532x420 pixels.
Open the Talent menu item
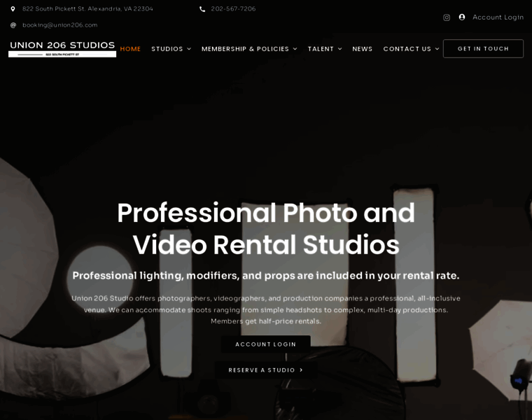pyautogui.click(x=321, y=49)
